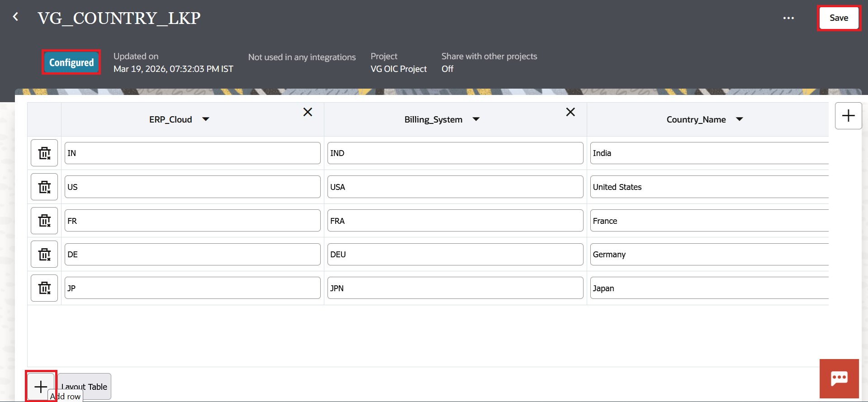The width and height of the screenshot is (868, 402).
Task: Edit the Billing_System field containing DEU
Action: click(455, 254)
